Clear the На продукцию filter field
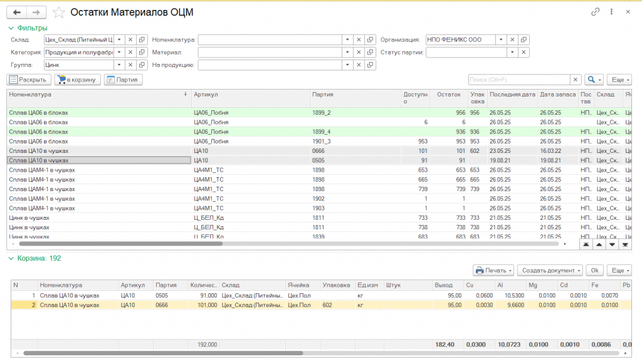The image size is (642, 364). (x=359, y=65)
